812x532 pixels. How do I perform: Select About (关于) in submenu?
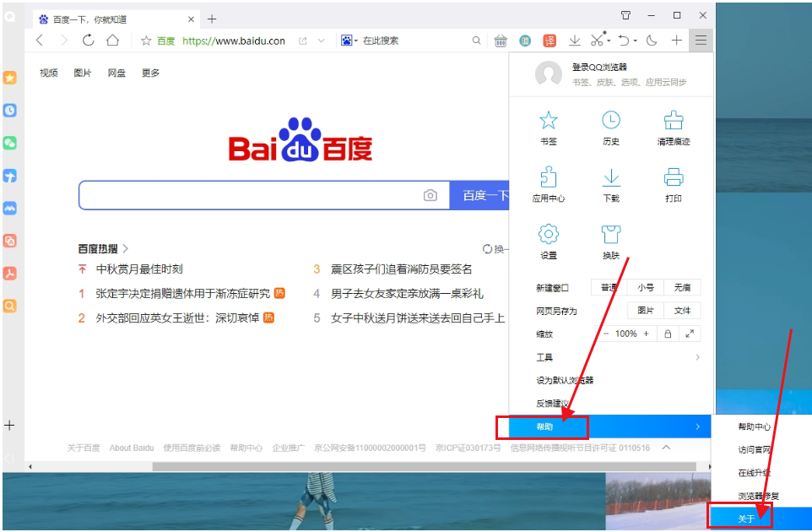[761, 518]
